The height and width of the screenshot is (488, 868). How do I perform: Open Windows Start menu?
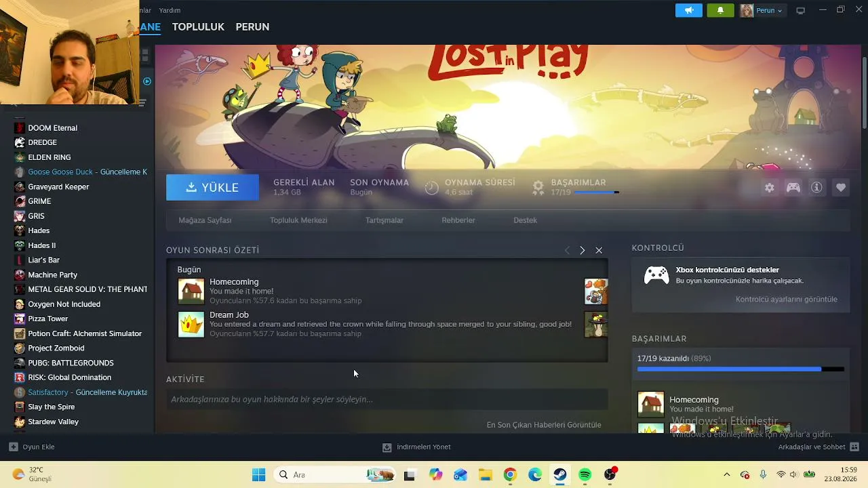point(258,474)
